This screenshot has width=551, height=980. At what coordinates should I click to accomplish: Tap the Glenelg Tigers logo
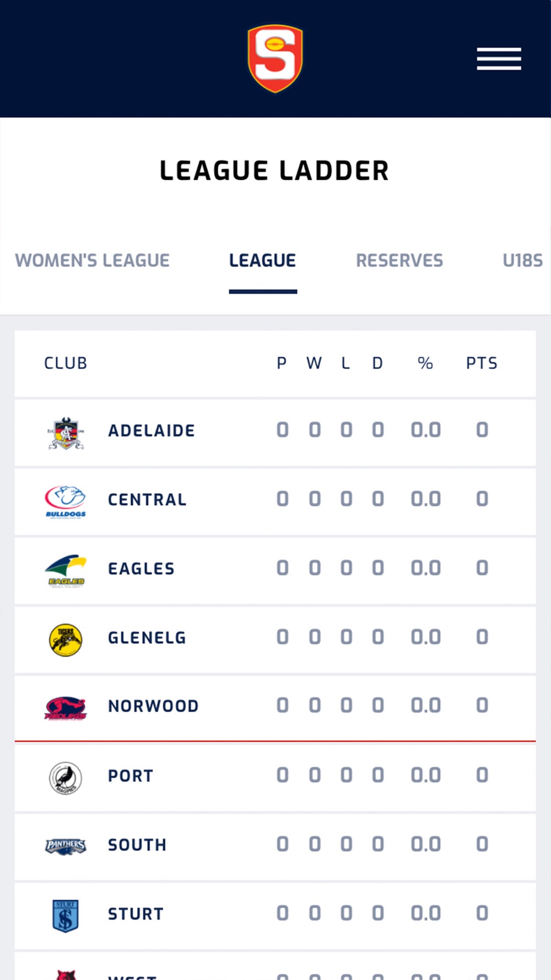tap(66, 640)
